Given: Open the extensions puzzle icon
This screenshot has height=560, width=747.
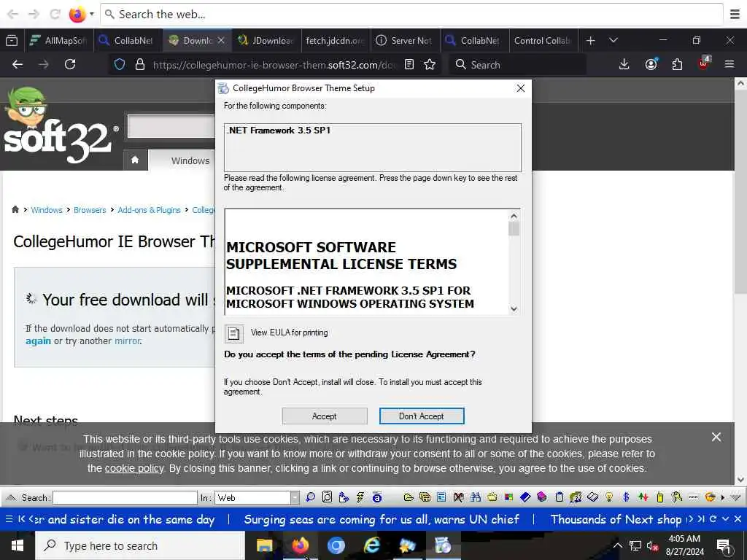Looking at the screenshot, I should (x=677, y=65).
